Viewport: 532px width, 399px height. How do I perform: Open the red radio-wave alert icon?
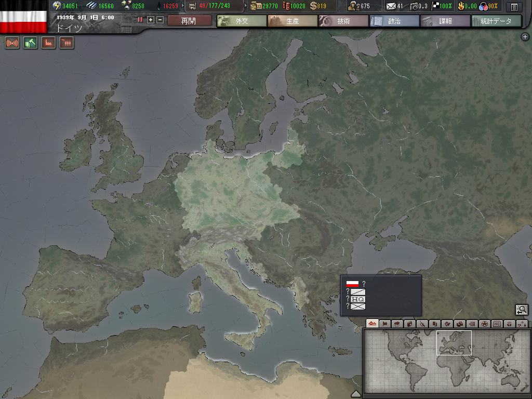pos(12,43)
